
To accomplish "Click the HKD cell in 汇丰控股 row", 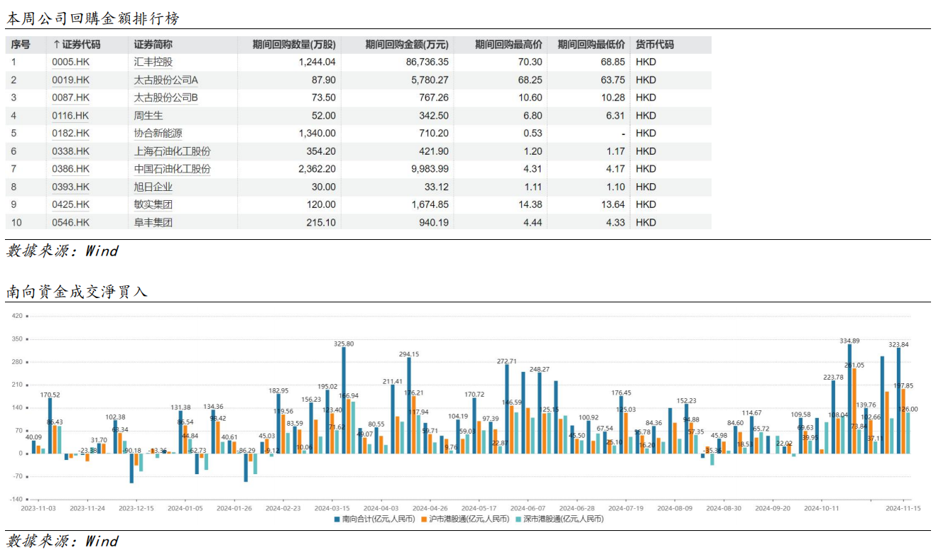I will (646, 62).
